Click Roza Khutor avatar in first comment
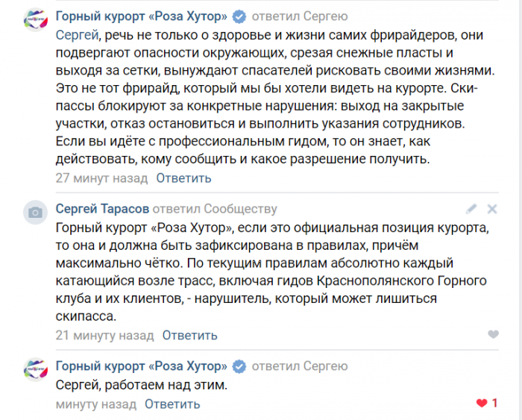 tap(35, 19)
